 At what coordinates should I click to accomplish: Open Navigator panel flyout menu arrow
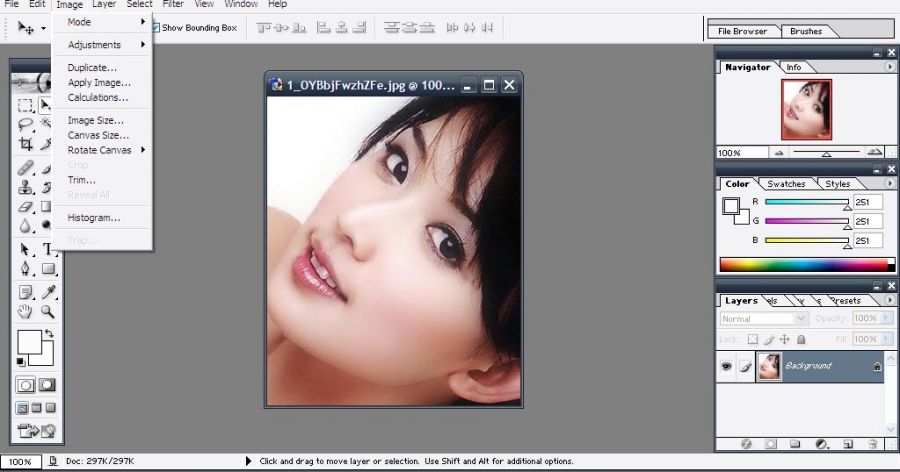click(890, 67)
